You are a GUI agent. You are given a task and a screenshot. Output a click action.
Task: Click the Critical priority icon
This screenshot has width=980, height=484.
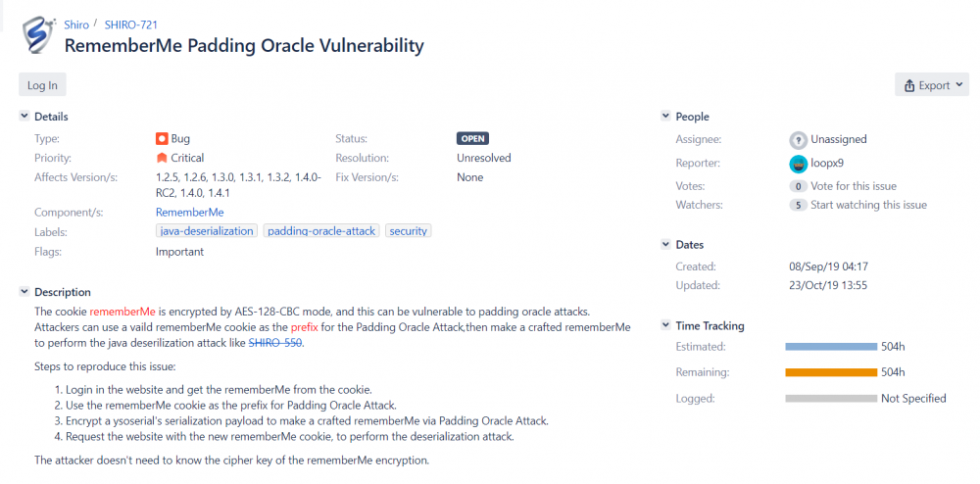162,158
